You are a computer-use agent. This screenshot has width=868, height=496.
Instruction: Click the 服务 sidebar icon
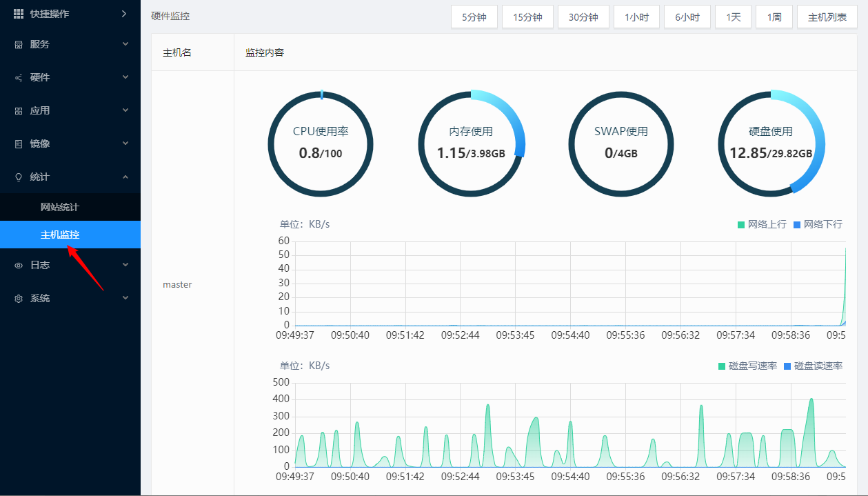19,44
